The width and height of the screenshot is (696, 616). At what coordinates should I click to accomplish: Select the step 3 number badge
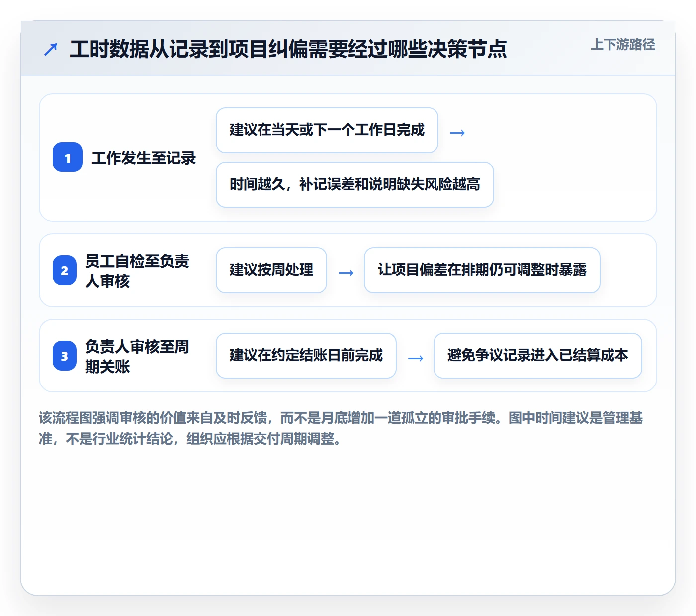tap(65, 356)
